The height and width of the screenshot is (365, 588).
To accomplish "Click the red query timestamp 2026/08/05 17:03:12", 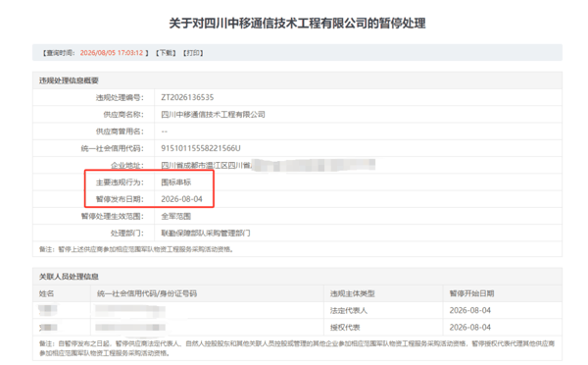I will point(112,53).
